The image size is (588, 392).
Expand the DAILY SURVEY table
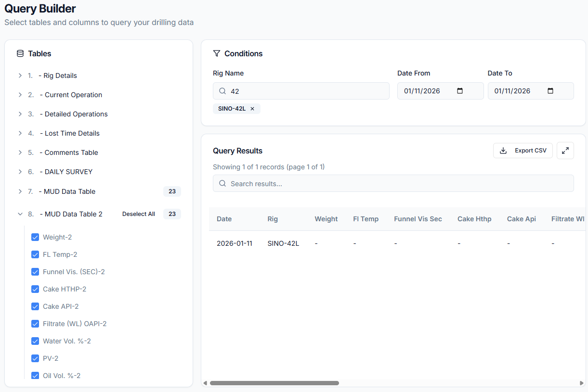[20, 172]
